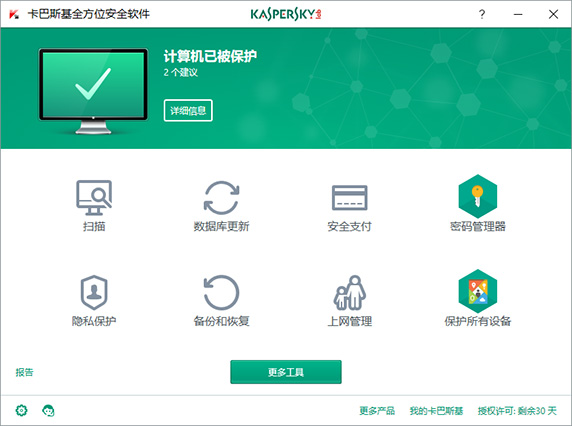This screenshot has height=426, width=572.
Task: Open help question mark in title bar
Action: tap(482, 14)
